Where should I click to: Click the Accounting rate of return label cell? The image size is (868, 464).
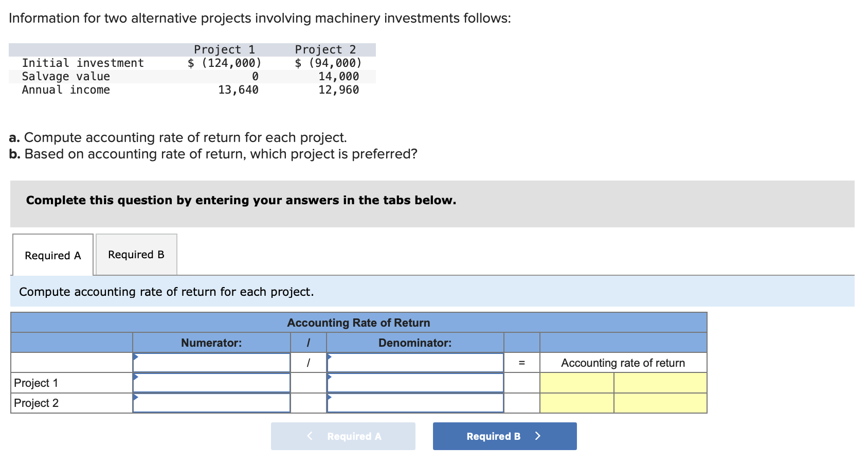(x=623, y=363)
